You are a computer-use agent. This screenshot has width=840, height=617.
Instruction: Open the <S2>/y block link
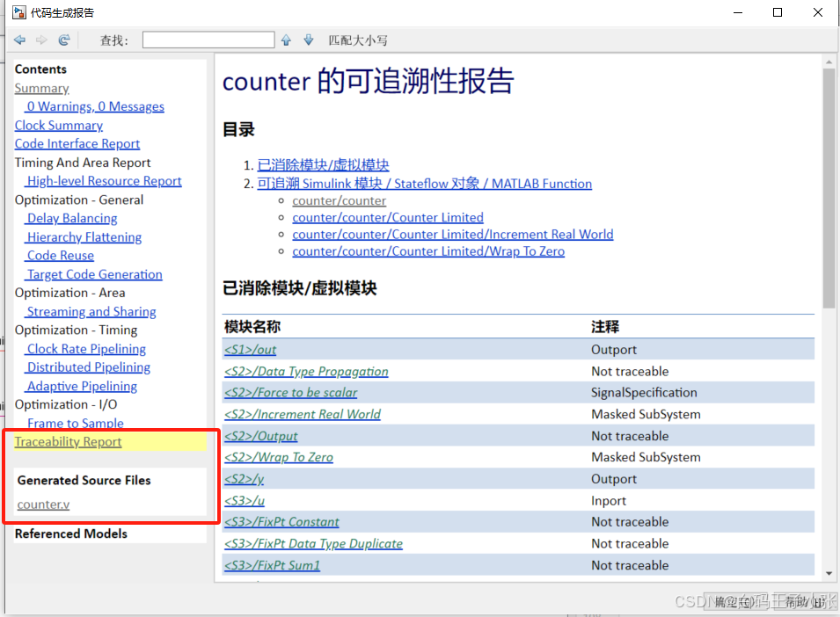245,480
